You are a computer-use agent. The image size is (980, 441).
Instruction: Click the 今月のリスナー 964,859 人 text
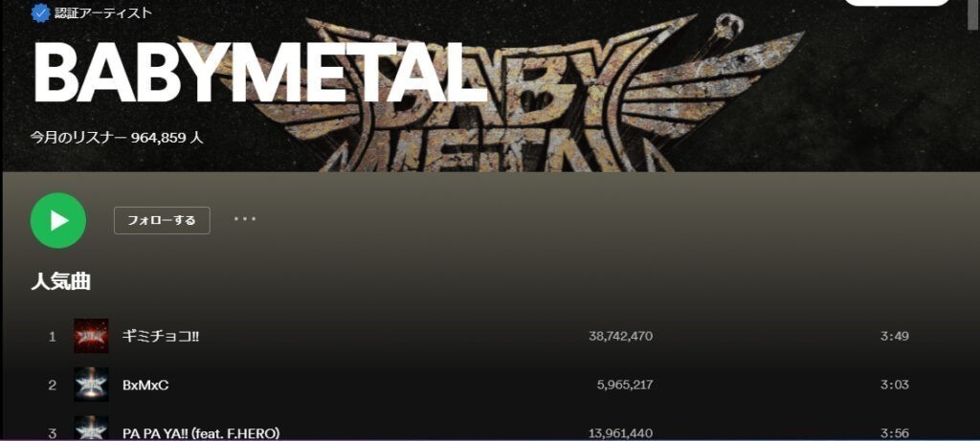[x=117, y=137]
